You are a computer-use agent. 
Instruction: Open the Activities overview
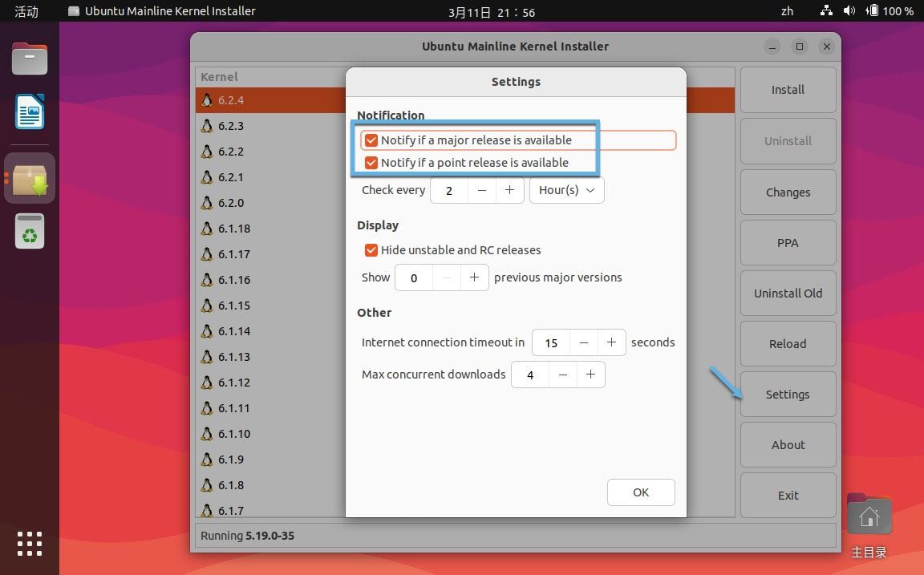click(x=26, y=11)
